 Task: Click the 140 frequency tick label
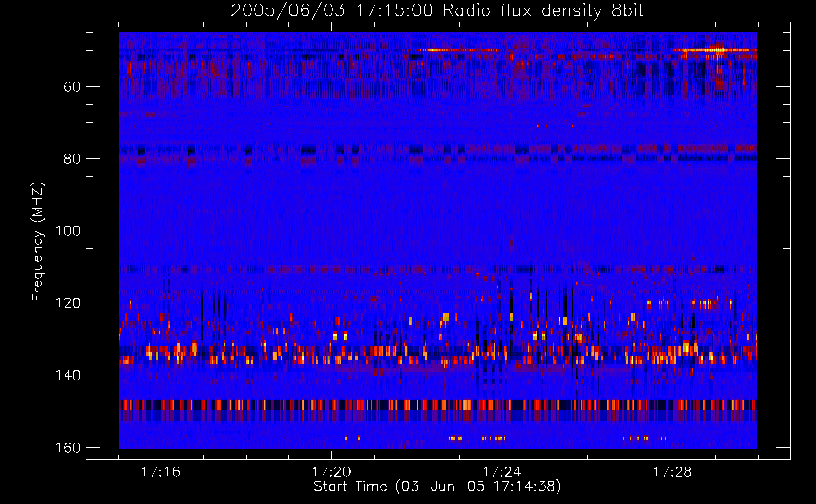click(68, 375)
